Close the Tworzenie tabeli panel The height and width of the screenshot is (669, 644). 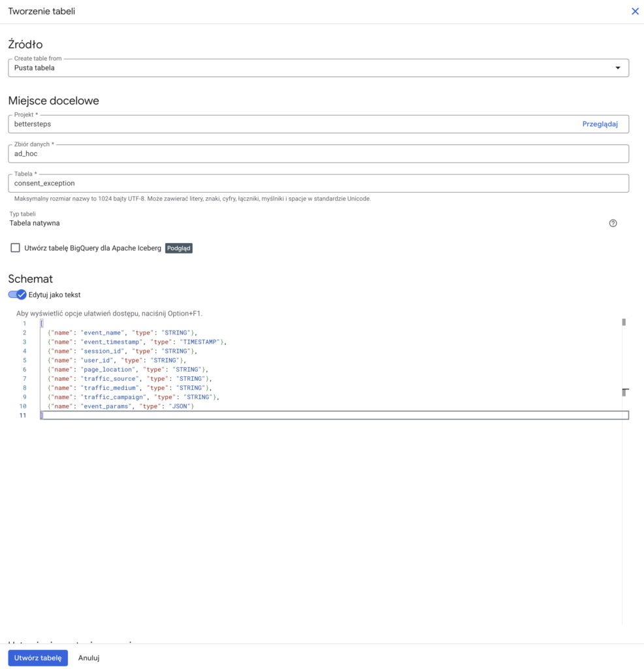pyautogui.click(x=635, y=11)
